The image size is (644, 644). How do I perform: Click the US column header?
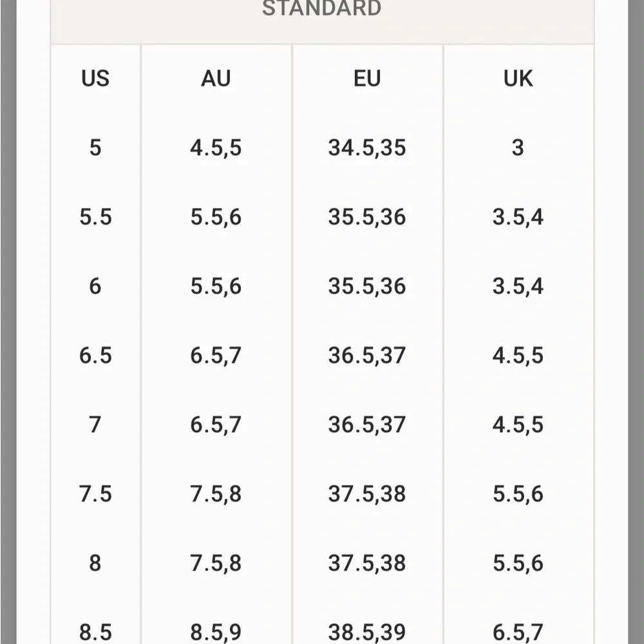tap(95, 78)
